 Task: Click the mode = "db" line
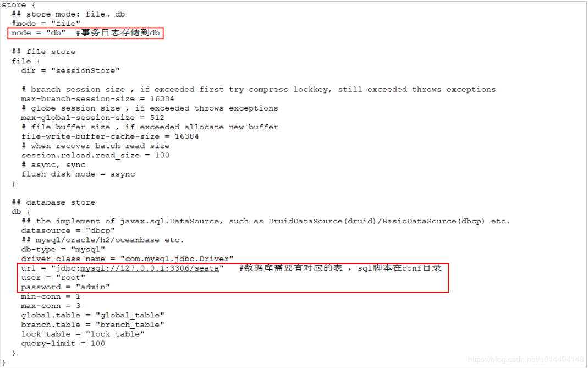(39, 33)
